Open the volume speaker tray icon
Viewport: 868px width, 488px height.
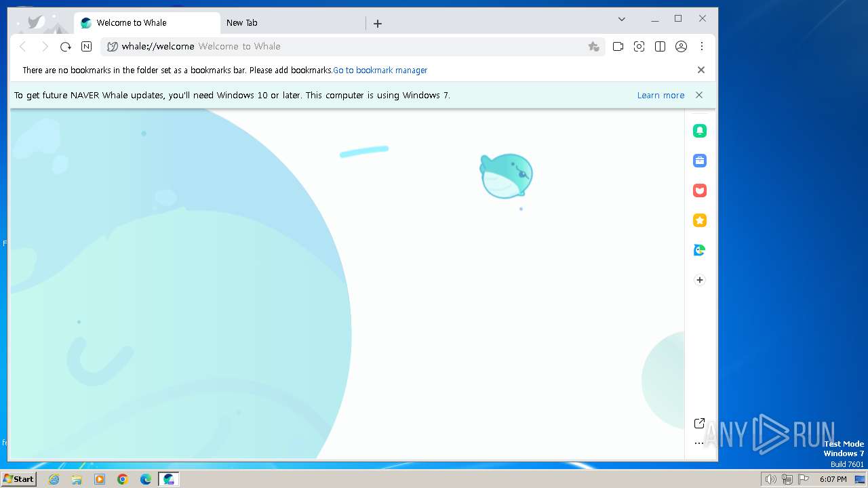click(x=771, y=479)
